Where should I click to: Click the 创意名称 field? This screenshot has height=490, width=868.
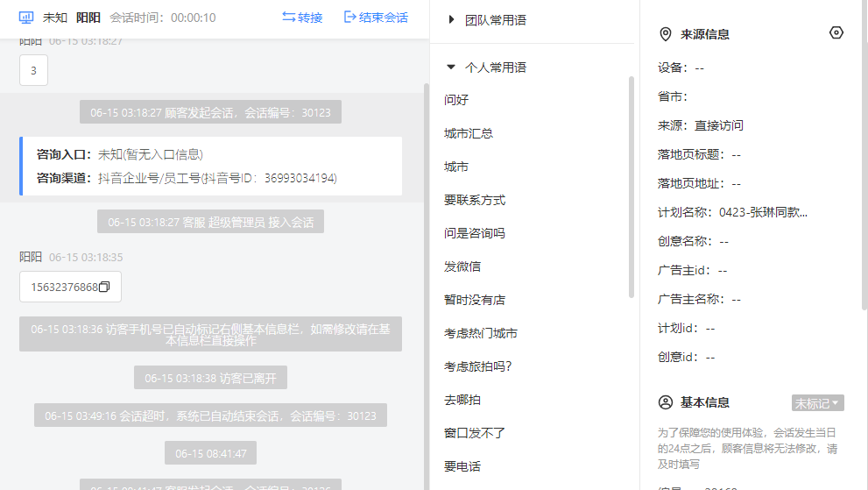[x=693, y=241]
